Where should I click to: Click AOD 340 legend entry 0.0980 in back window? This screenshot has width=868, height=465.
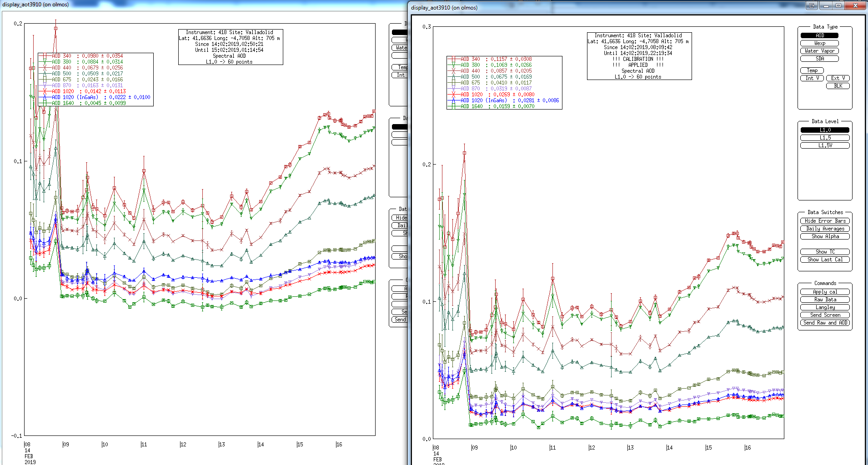click(x=81, y=56)
